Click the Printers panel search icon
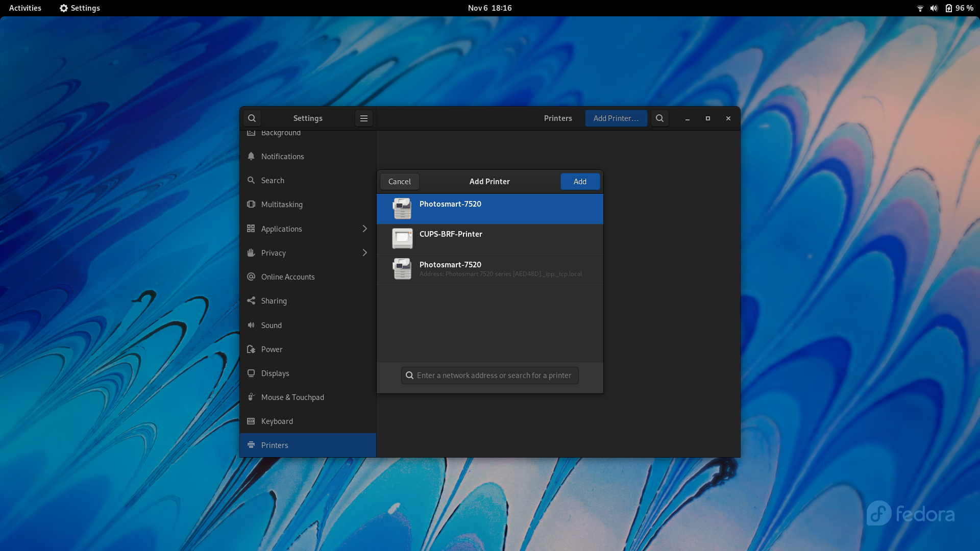 (x=659, y=118)
